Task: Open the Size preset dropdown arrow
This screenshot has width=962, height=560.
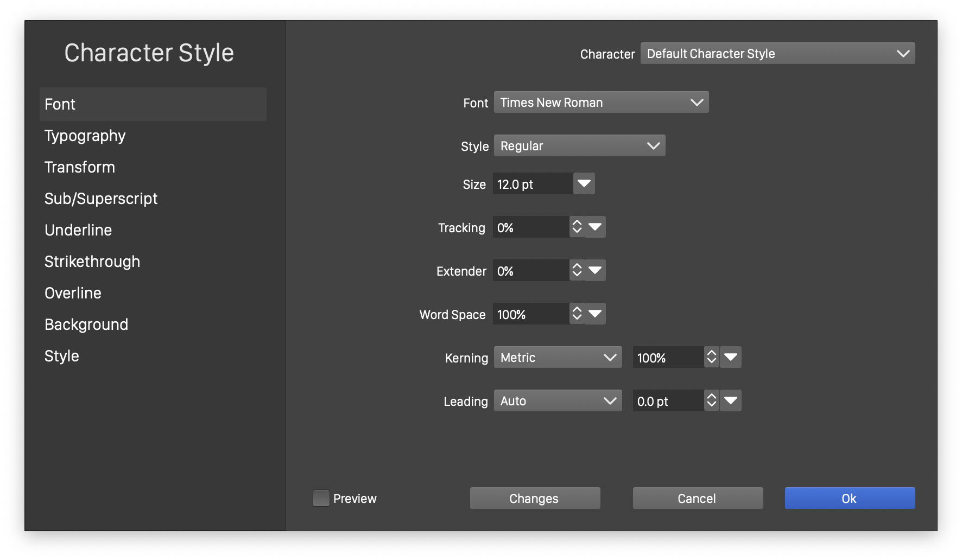Action: coord(584,183)
